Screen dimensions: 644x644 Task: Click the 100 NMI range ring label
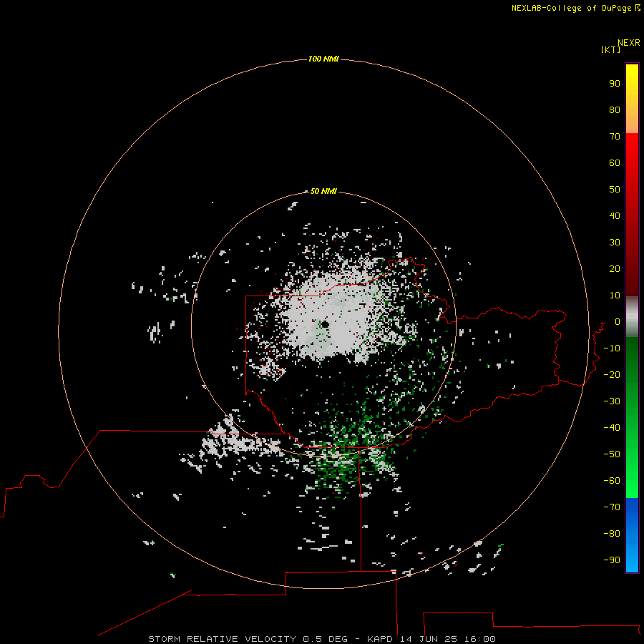click(x=323, y=59)
